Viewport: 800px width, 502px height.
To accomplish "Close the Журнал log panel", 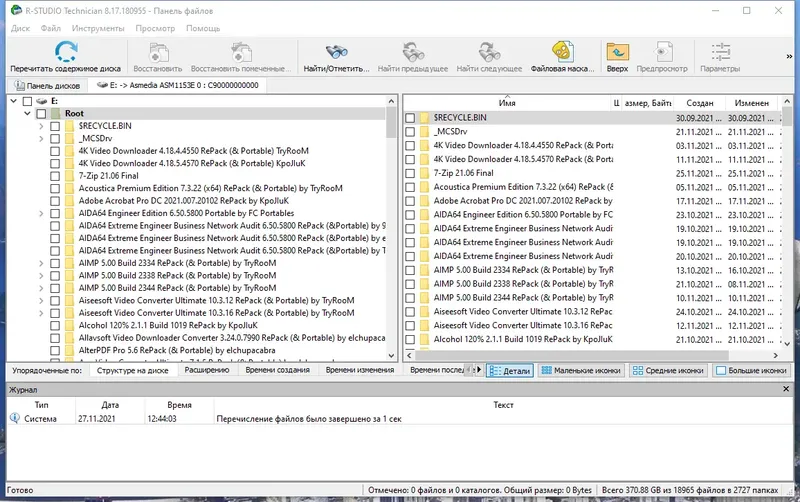I will (x=786, y=389).
